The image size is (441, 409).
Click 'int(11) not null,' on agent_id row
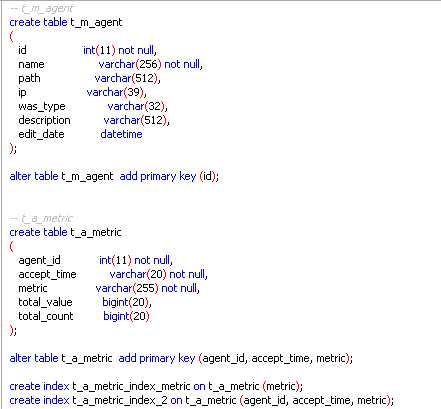(136, 260)
